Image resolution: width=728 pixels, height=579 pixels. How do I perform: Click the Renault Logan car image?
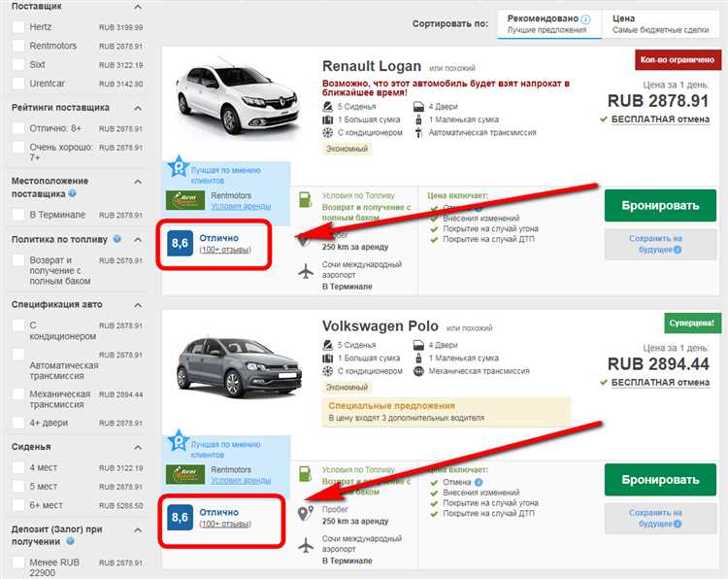click(x=236, y=99)
